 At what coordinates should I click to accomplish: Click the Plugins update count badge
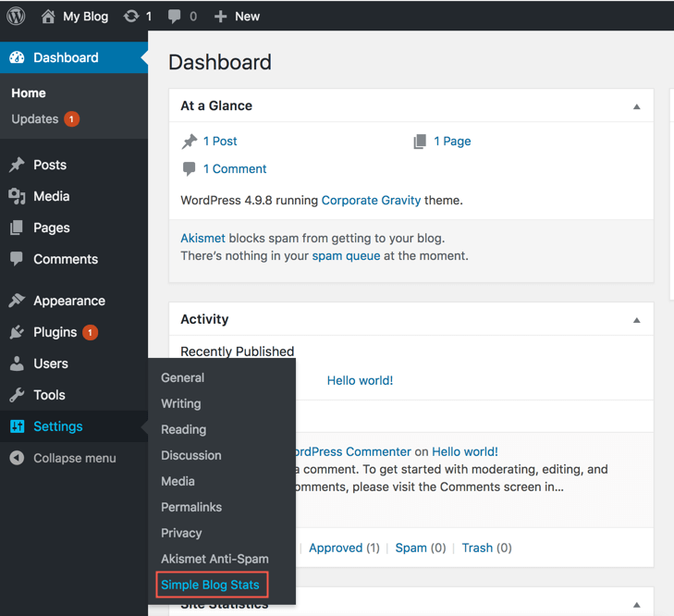pyautogui.click(x=91, y=333)
